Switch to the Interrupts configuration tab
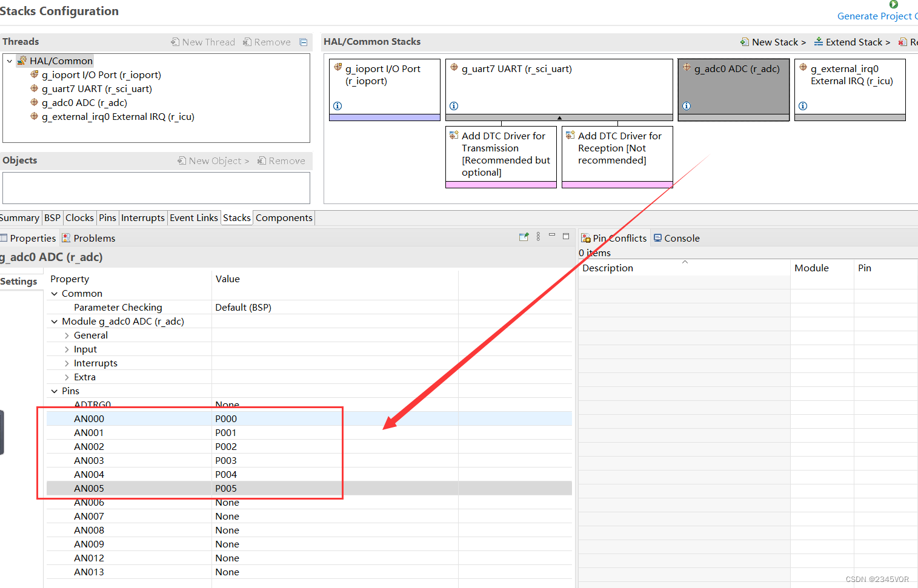Image resolution: width=918 pixels, height=588 pixels. tap(143, 218)
